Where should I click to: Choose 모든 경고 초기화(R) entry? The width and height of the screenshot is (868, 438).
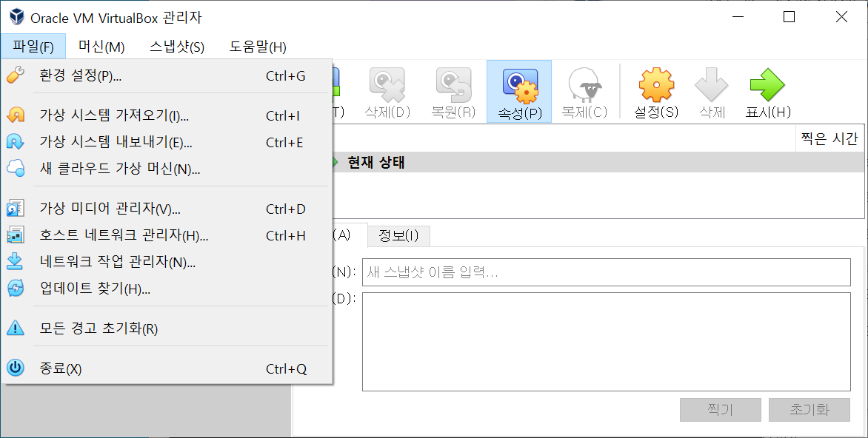coord(167,328)
